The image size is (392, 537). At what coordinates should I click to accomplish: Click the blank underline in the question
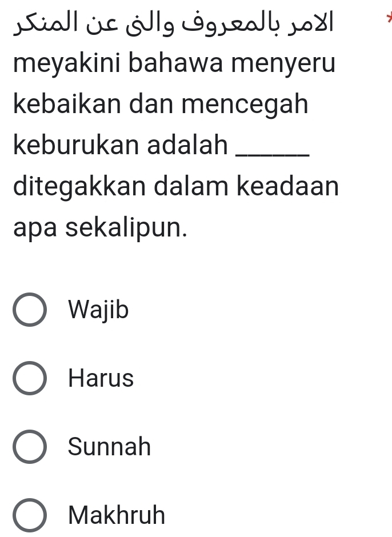click(272, 149)
